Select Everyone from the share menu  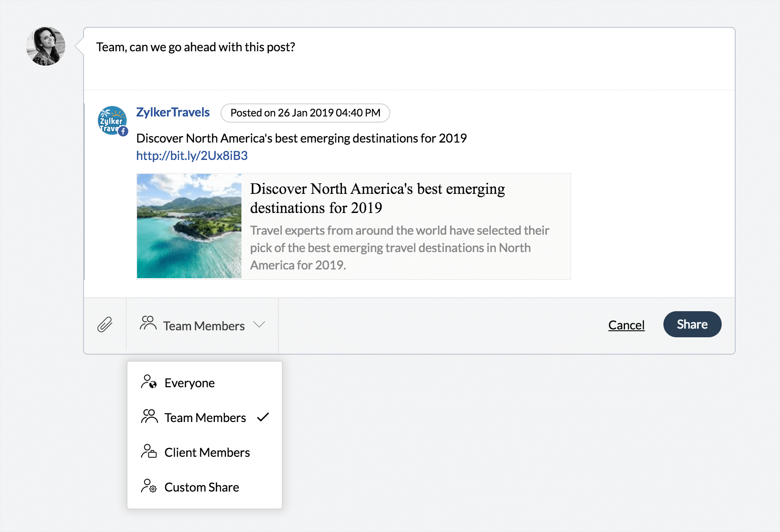coord(190,383)
